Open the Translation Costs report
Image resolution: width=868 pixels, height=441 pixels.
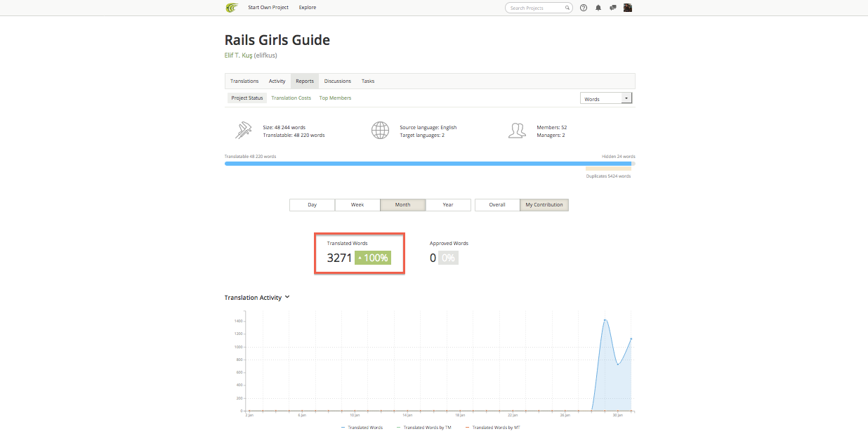[x=291, y=98]
